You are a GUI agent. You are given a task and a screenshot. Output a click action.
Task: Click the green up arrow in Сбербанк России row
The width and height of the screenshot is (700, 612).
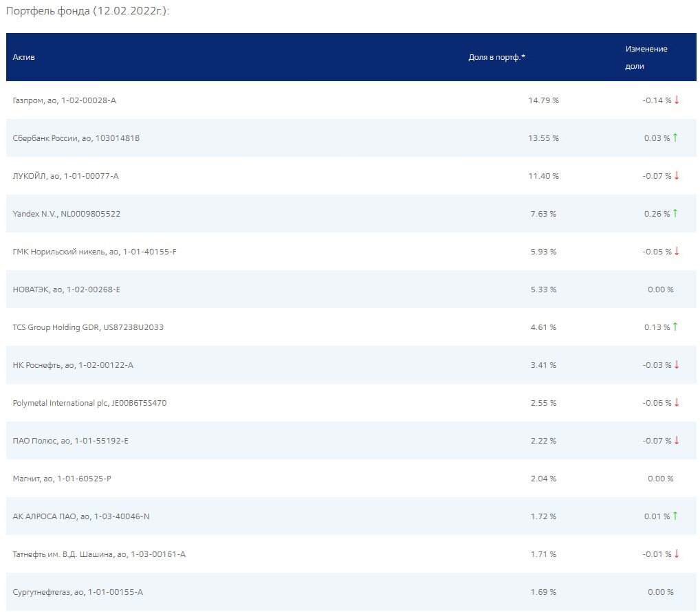pyautogui.click(x=675, y=138)
